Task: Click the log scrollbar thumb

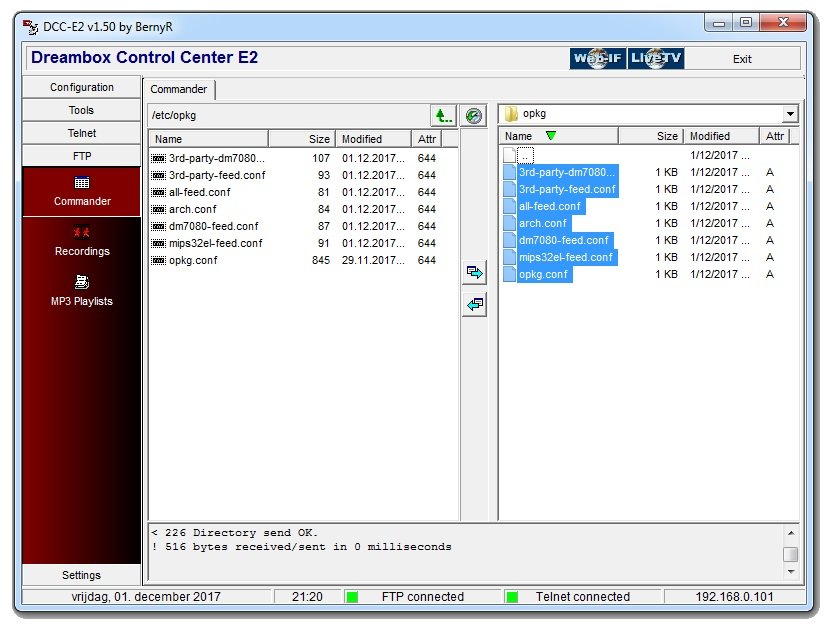Action: tap(791, 554)
